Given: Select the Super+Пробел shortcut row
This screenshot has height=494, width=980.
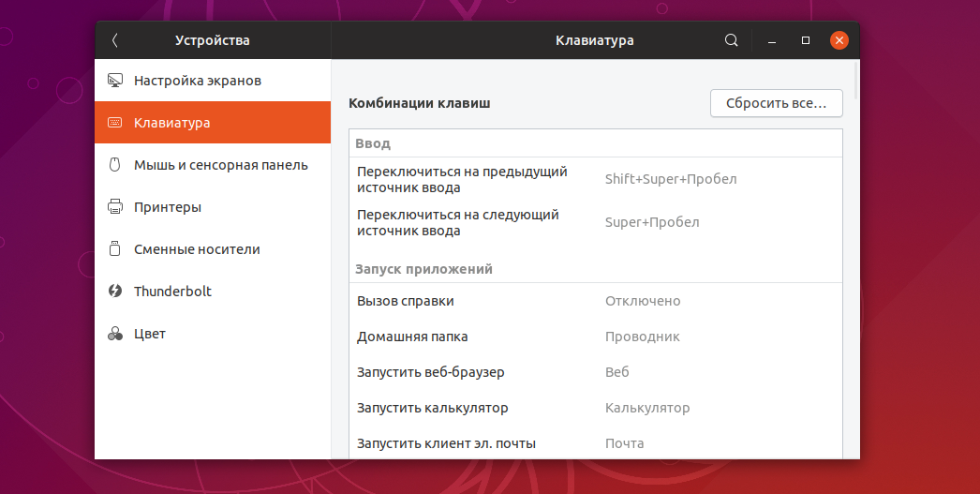Looking at the screenshot, I should pyautogui.click(x=595, y=222).
